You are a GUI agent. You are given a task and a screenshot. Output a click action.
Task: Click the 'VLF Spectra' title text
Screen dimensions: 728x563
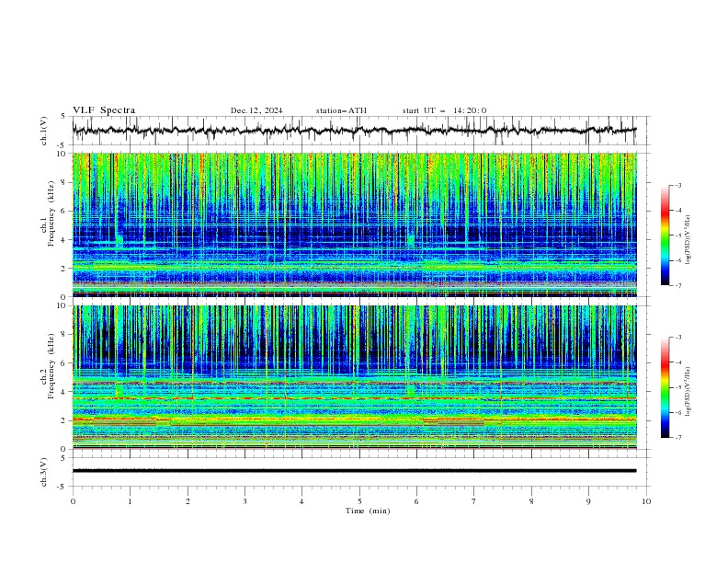pyautogui.click(x=104, y=110)
